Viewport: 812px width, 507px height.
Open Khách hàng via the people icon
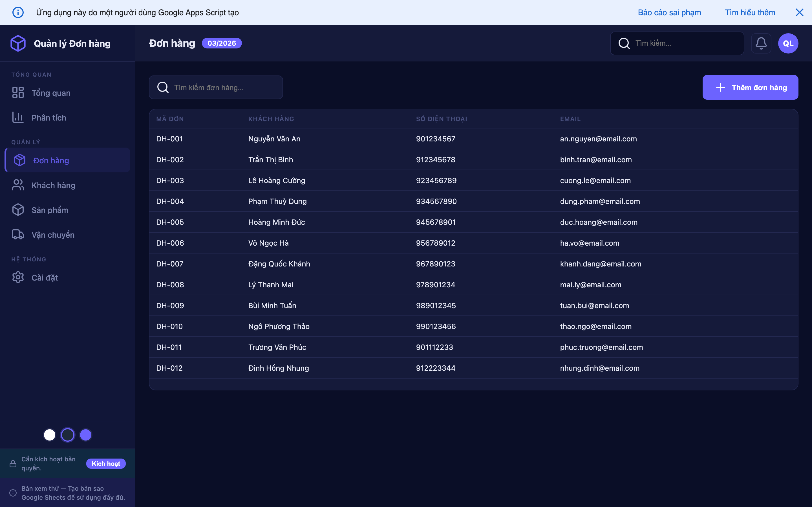pyautogui.click(x=18, y=185)
